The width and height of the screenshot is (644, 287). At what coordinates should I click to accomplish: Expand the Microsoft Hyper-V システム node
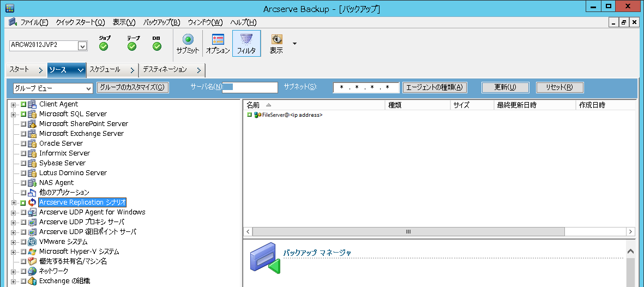(14, 252)
